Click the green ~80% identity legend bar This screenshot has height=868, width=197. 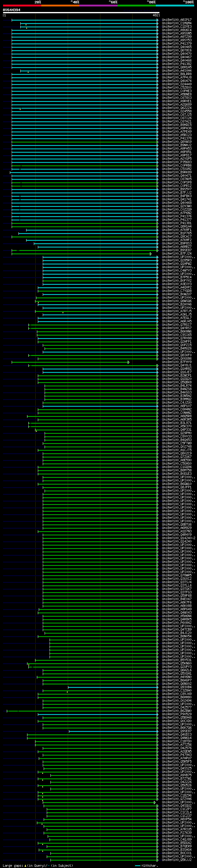137,6
